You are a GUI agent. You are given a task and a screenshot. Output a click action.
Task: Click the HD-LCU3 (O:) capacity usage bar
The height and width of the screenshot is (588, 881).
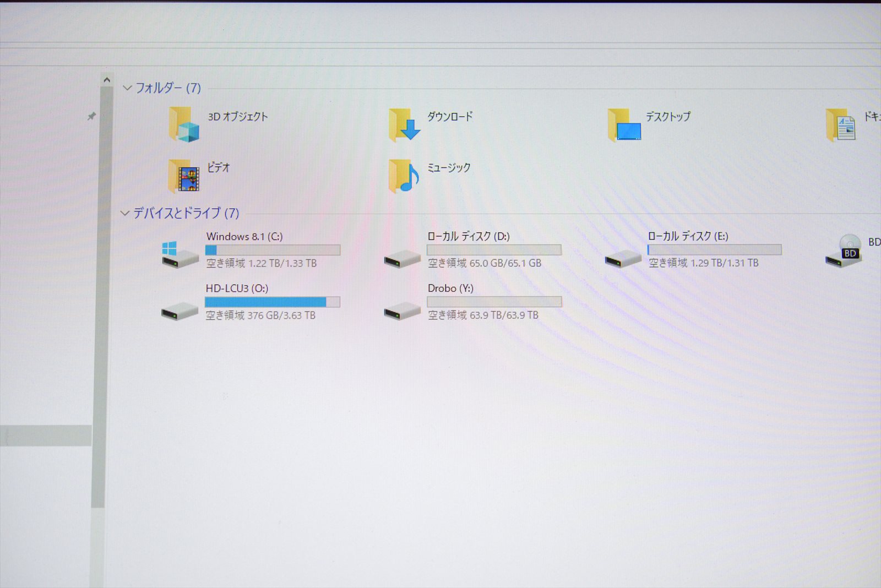(x=272, y=302)
